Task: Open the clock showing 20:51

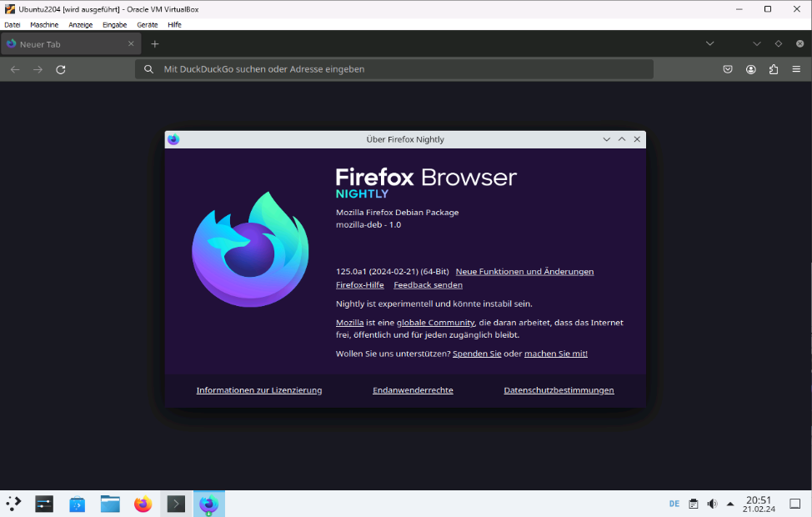Action: coord(759,504)
